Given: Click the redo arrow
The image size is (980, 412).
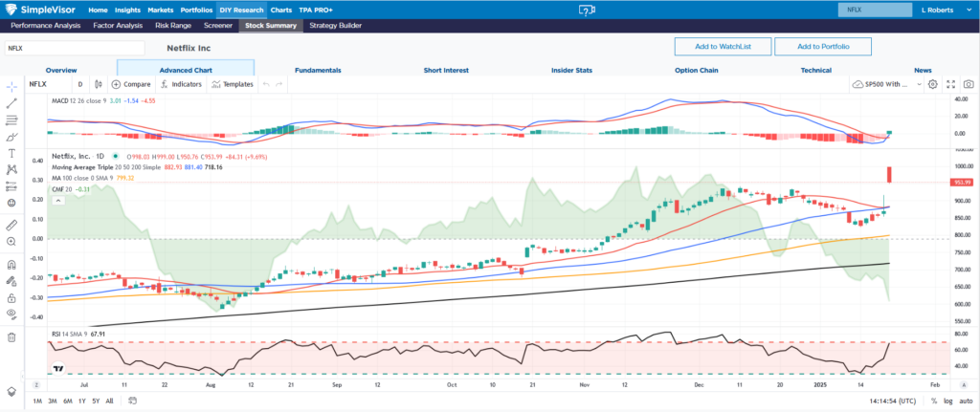Looking at the screenshot, I should click(x=279, y=84).
